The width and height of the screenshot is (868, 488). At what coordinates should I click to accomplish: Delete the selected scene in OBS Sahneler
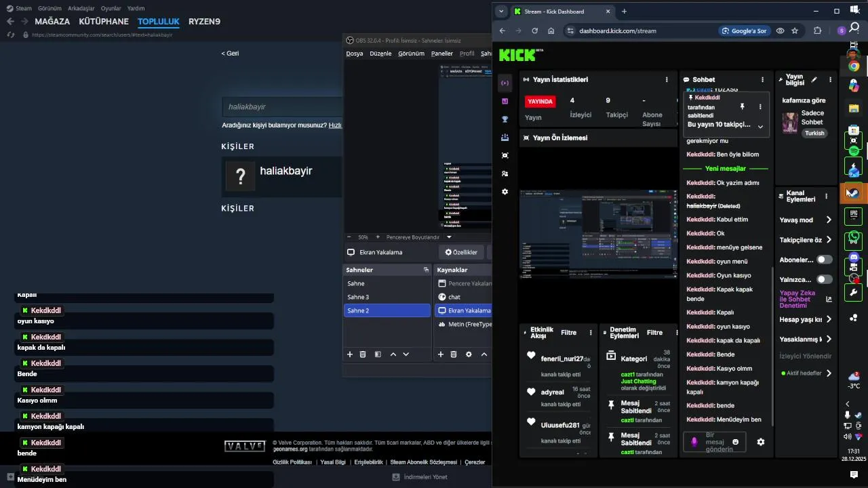(x=363, y=354)
